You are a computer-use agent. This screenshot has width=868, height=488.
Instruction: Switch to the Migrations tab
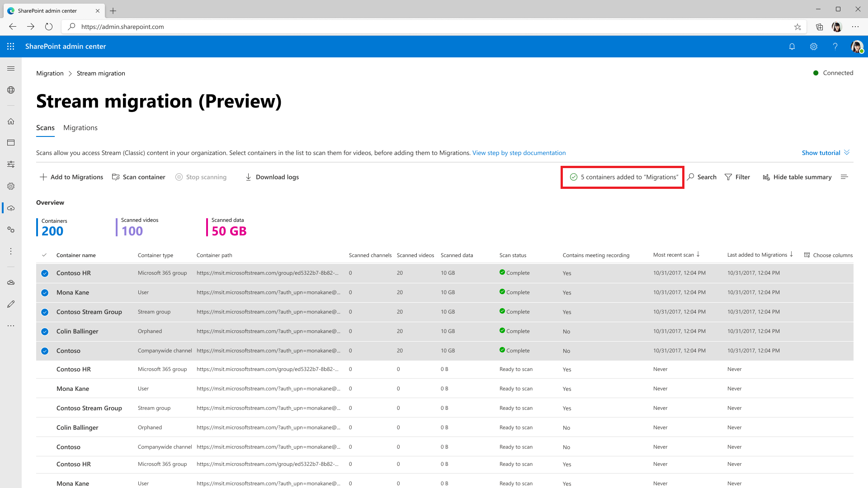point(80,127)
